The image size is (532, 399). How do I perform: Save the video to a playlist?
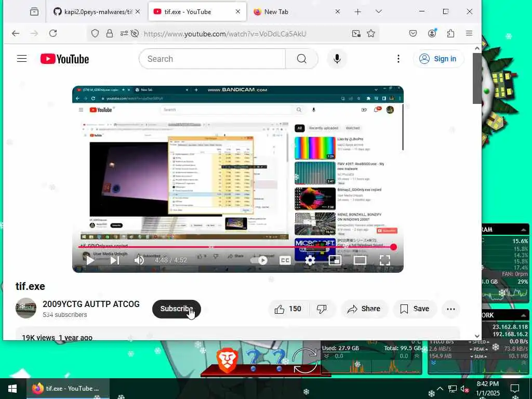coord(415,309)
